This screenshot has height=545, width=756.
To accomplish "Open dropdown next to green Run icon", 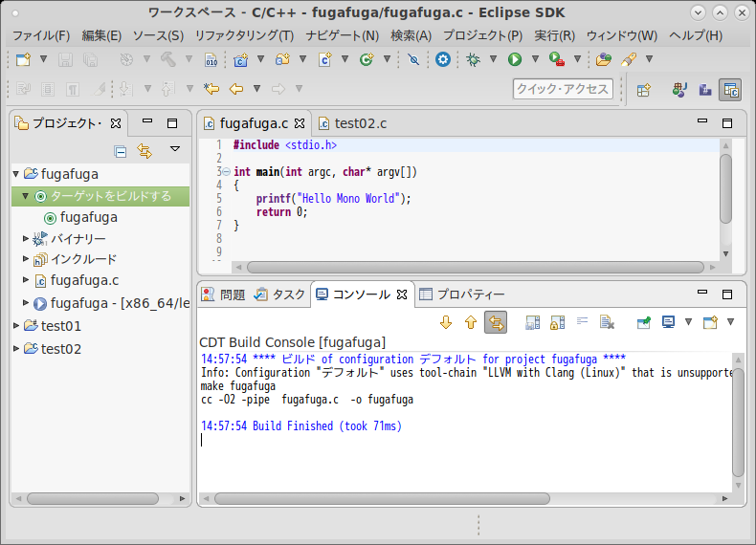I will 535,59.
